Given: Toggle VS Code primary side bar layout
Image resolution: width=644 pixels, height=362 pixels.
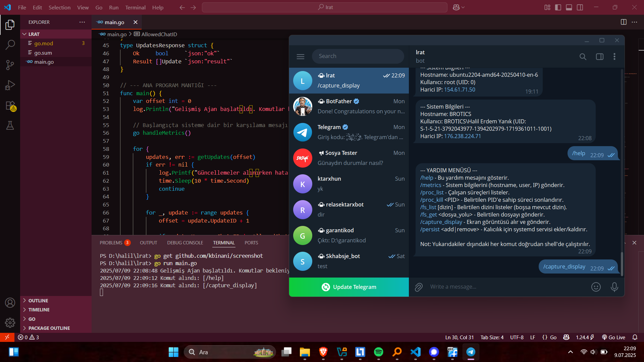Looking at the screenshot, I should pos(558,7).
